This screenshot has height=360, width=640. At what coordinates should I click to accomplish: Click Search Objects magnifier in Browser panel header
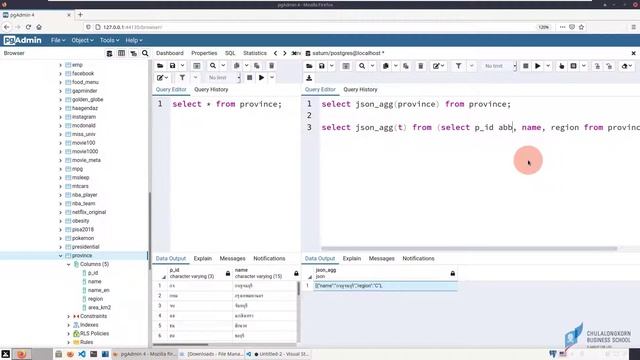pos(145,53)
